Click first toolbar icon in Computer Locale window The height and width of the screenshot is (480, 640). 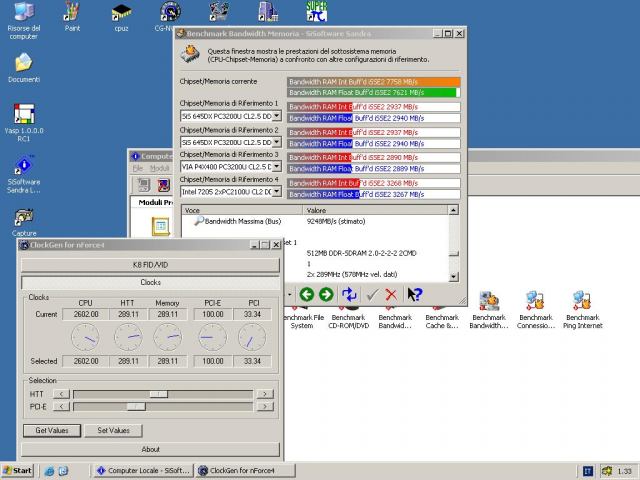[144, 185]
